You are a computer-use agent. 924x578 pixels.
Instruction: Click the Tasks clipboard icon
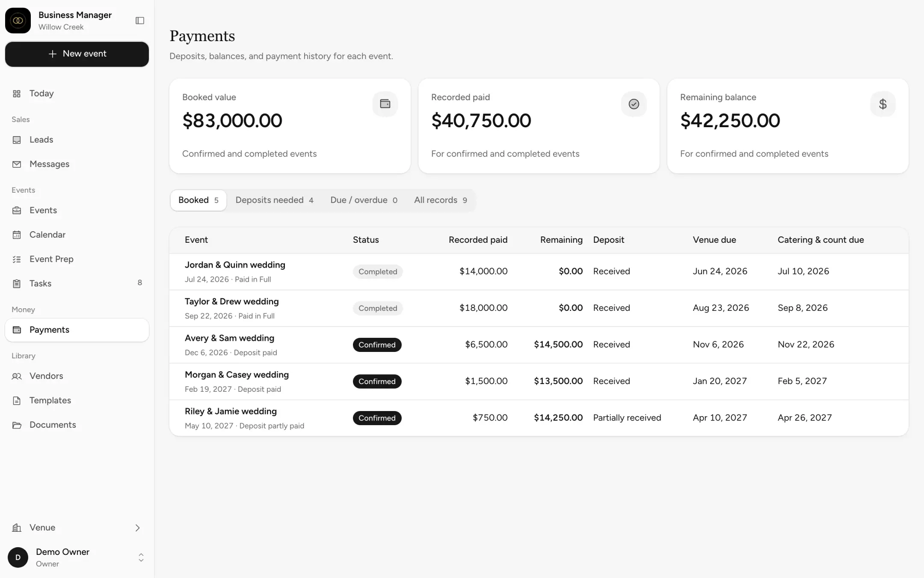pyautogui.click(x=17, y=284)
